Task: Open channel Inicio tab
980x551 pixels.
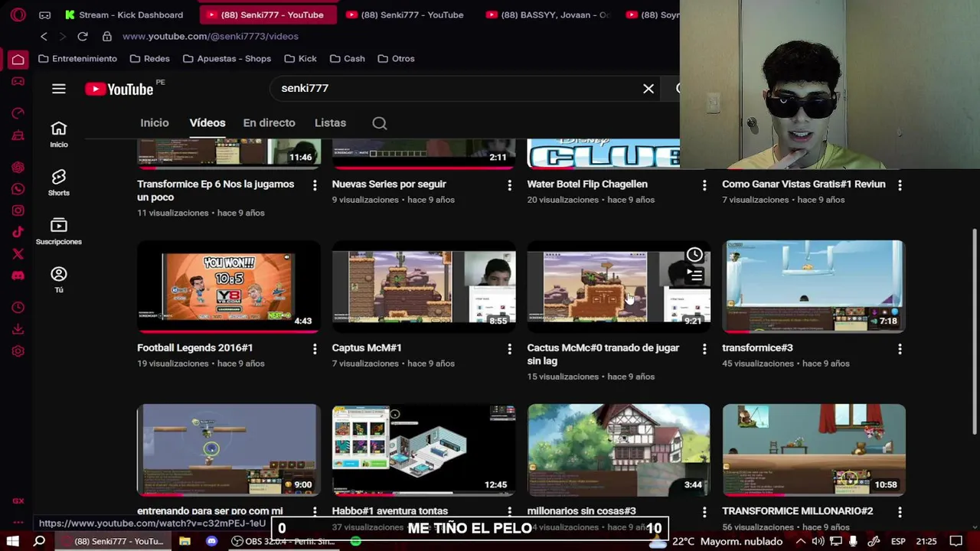Action: pos(155,123)
